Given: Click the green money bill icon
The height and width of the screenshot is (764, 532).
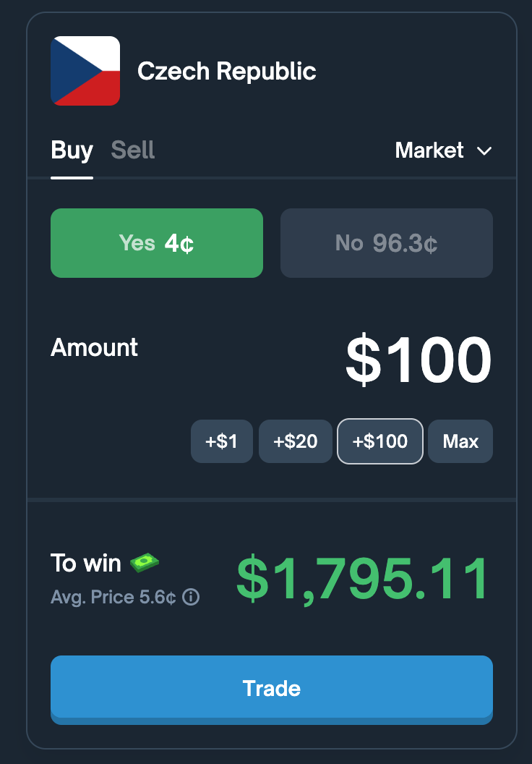Looking at the screenshot, I should [x=145, y=561].
